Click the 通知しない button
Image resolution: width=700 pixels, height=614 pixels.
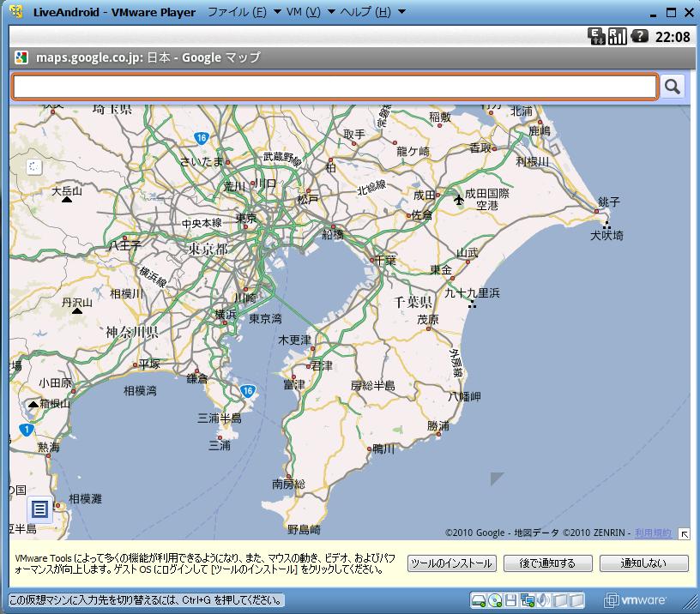coord(643,563)
